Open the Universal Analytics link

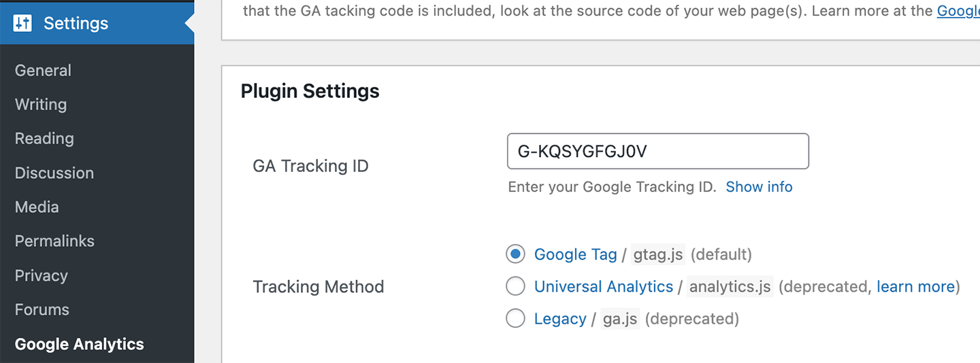coord(603,286)
